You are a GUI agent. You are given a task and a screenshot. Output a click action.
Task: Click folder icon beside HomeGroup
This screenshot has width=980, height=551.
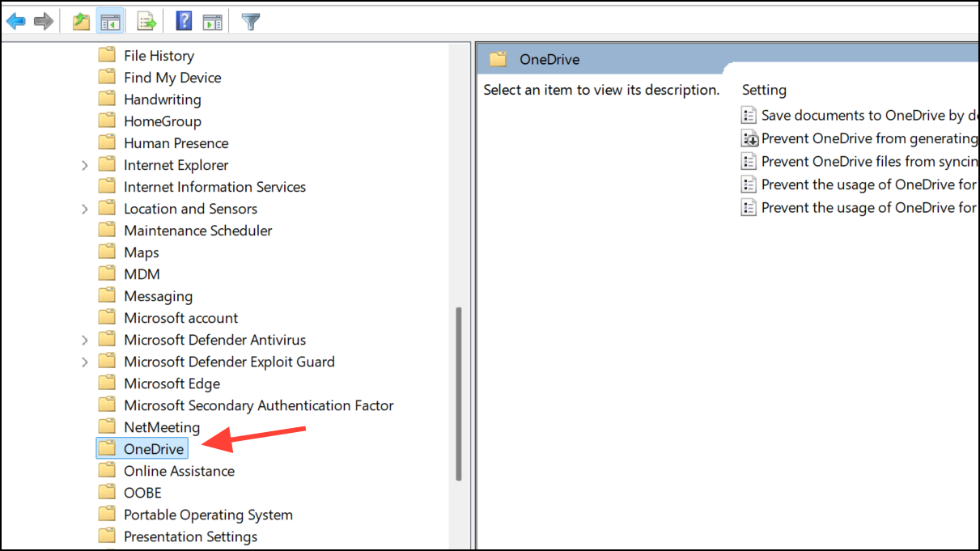[107, 121]
